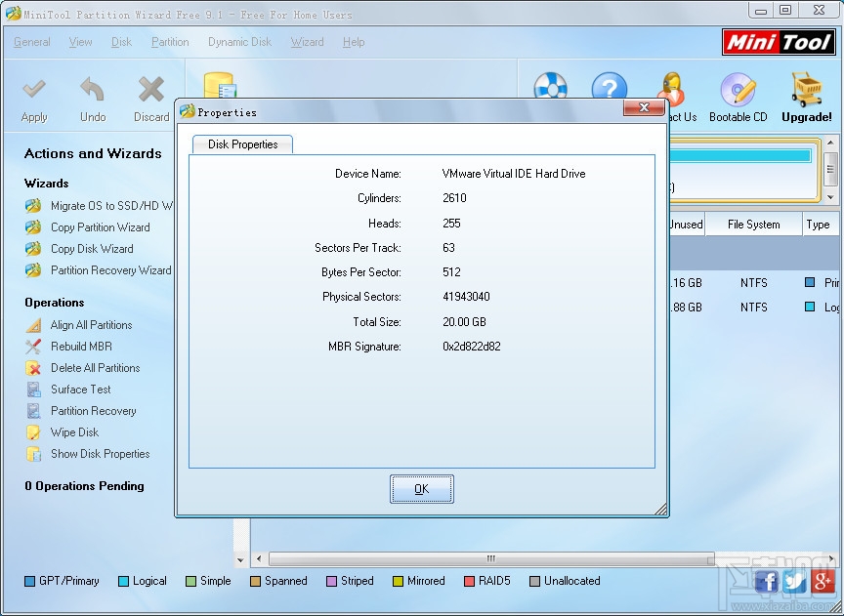Image resolution: width=844 pixels, height=616 pixels.
Task: Confirm with the OK button
Action: pos(421,488)
